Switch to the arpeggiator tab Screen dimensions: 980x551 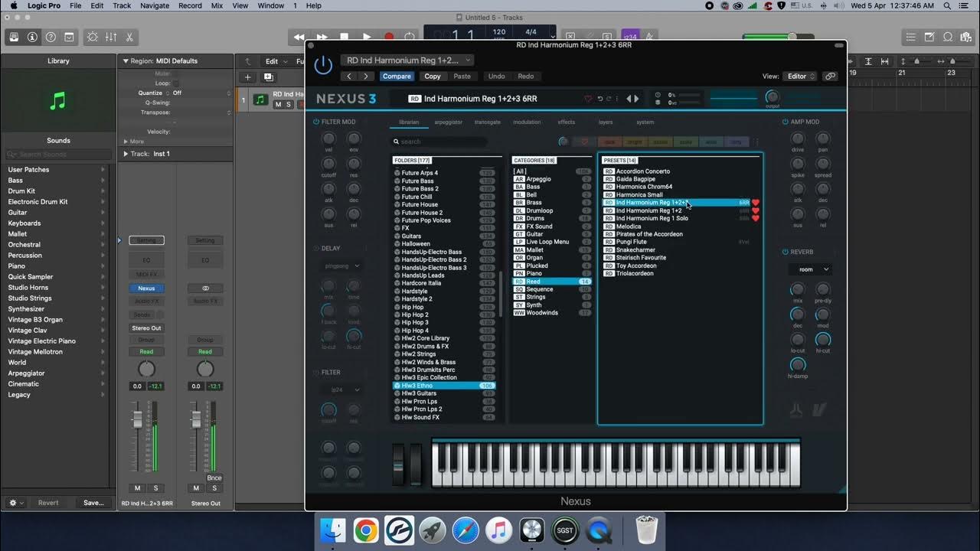point(449,122)
